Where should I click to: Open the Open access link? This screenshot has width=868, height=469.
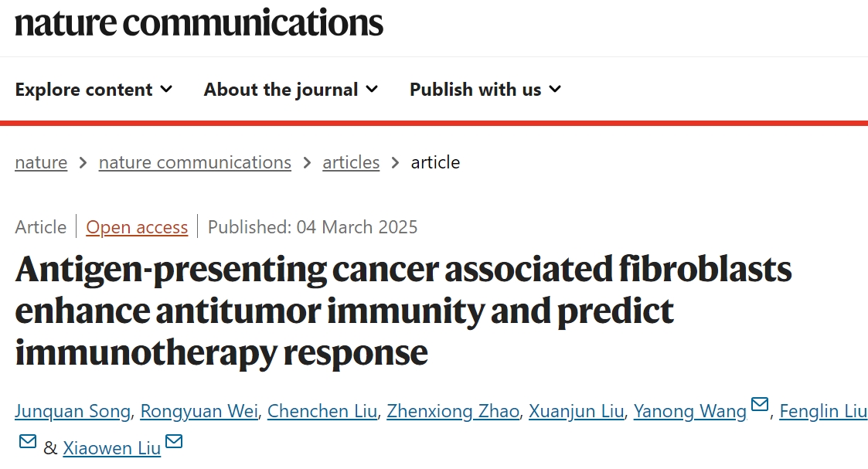(137, 227)
